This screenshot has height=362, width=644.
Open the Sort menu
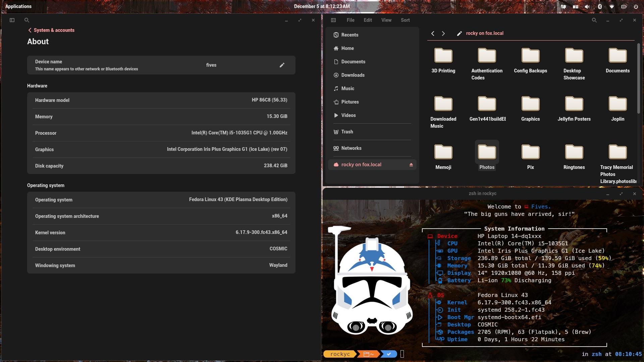[405, 20]
